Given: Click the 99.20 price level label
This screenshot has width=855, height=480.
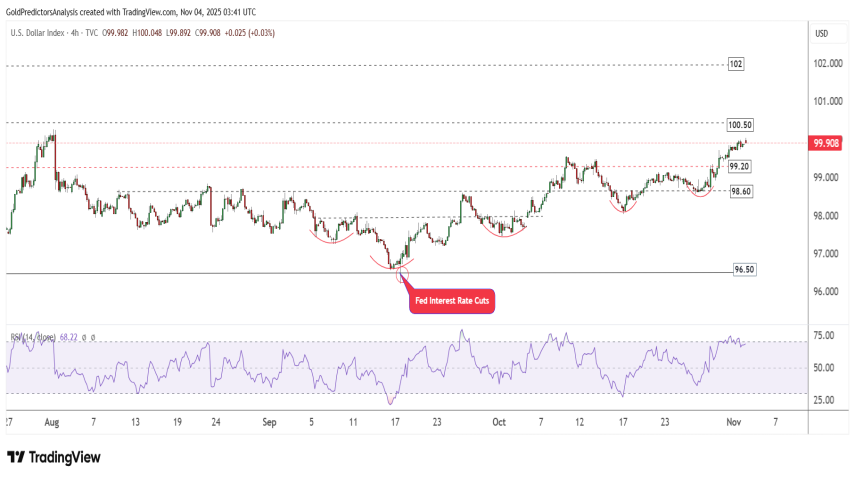Looking at the screenshot, I should point(740,166).
